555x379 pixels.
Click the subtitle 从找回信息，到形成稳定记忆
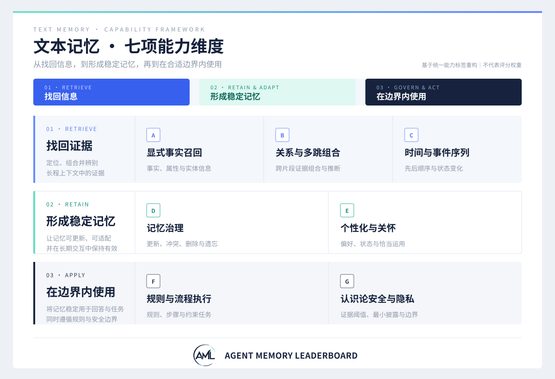127,64
